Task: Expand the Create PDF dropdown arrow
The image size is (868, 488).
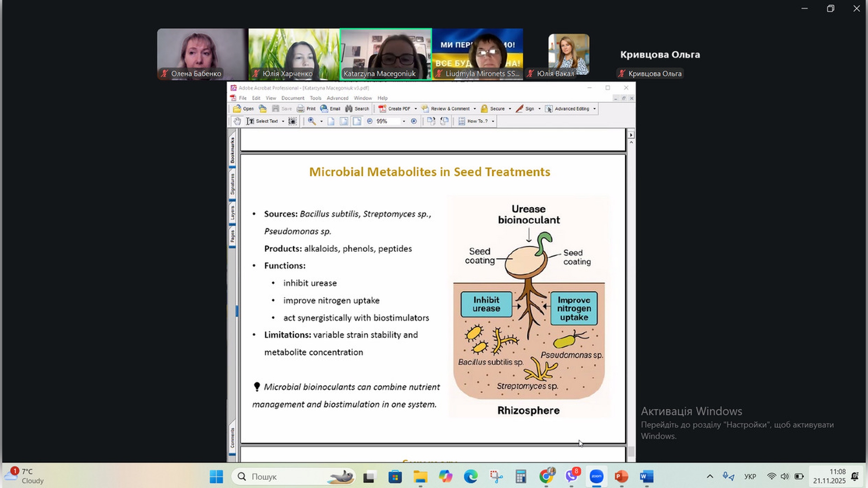Action: coord(415,108)
